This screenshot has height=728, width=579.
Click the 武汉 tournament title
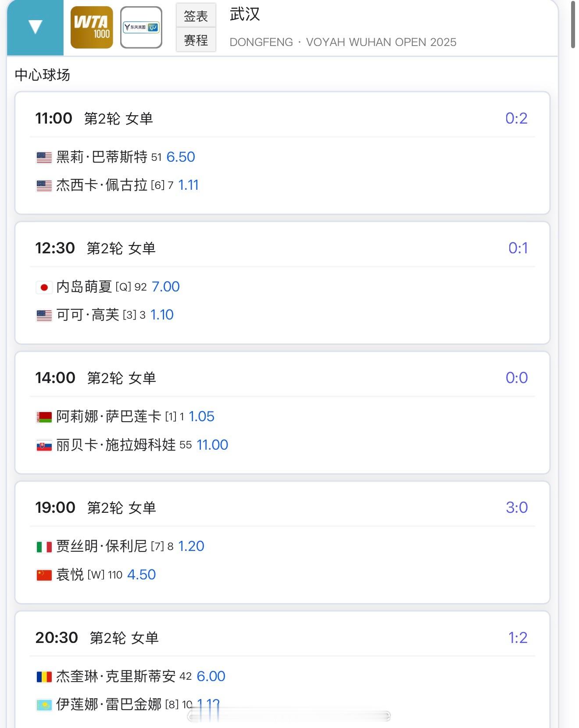tap(245, 14)
